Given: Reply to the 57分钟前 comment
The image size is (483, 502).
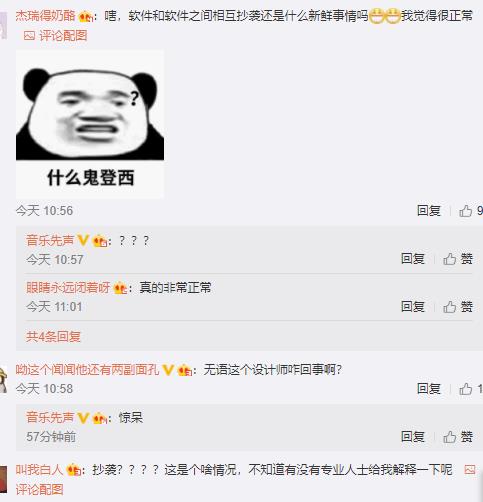Looking at the screenshot, I should pyautogui.click(x=413, y=437).
